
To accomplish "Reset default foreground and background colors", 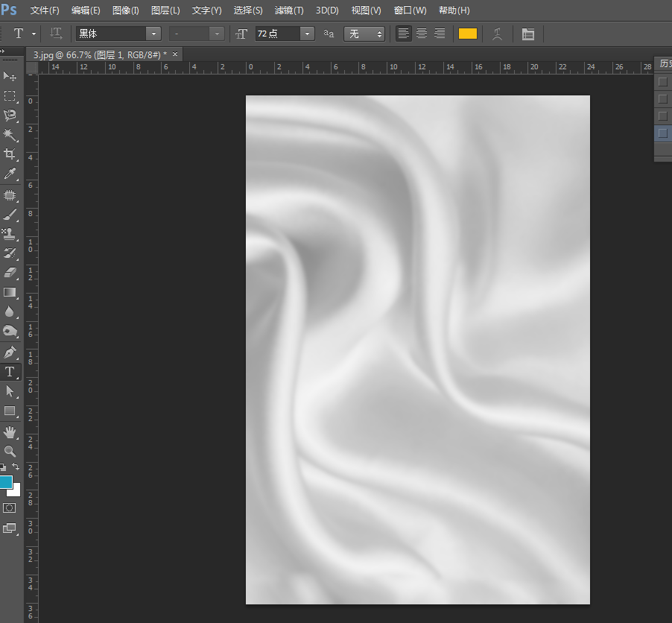I will point(3,467).
